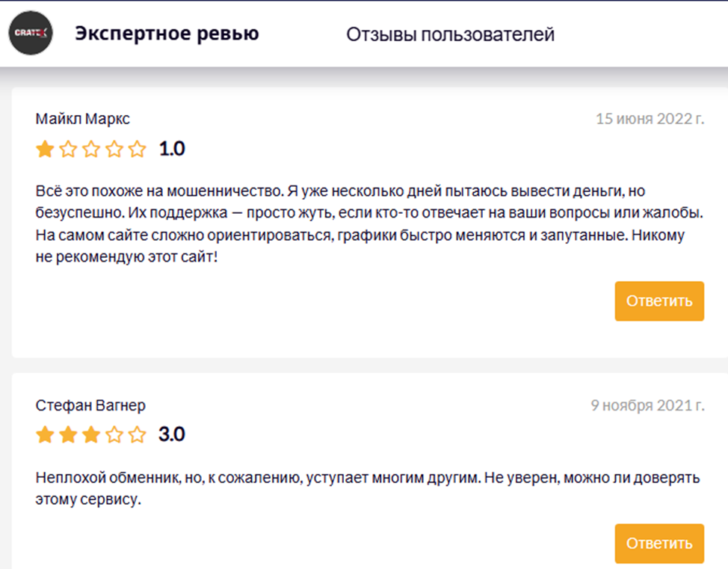Click second star in Майкл Маркс rating

[68, 150]
